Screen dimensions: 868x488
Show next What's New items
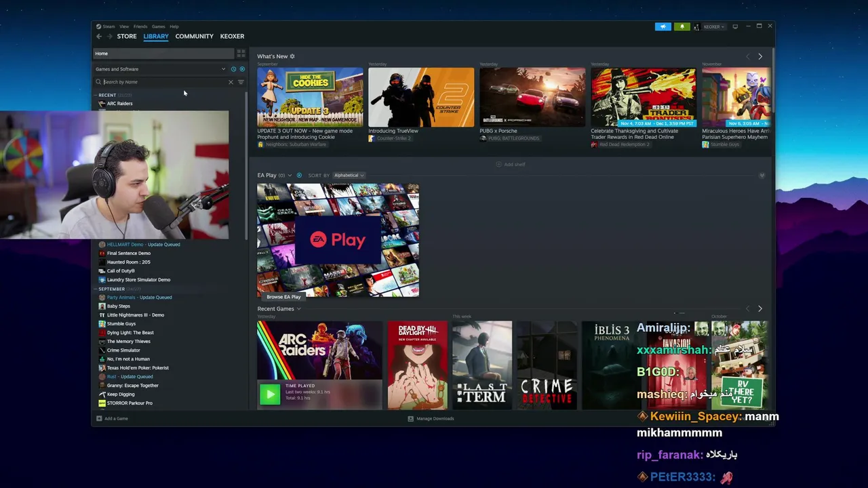(x=760, y=56)
